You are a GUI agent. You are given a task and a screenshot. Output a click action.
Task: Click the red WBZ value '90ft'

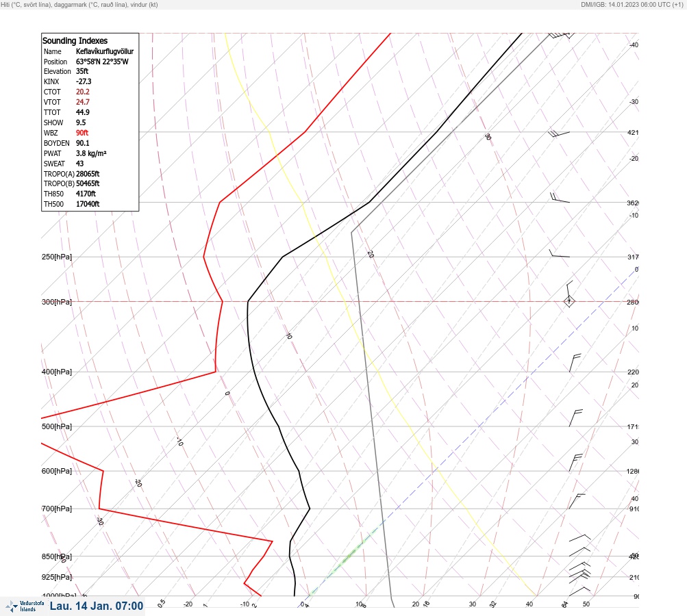click(82, 133)
